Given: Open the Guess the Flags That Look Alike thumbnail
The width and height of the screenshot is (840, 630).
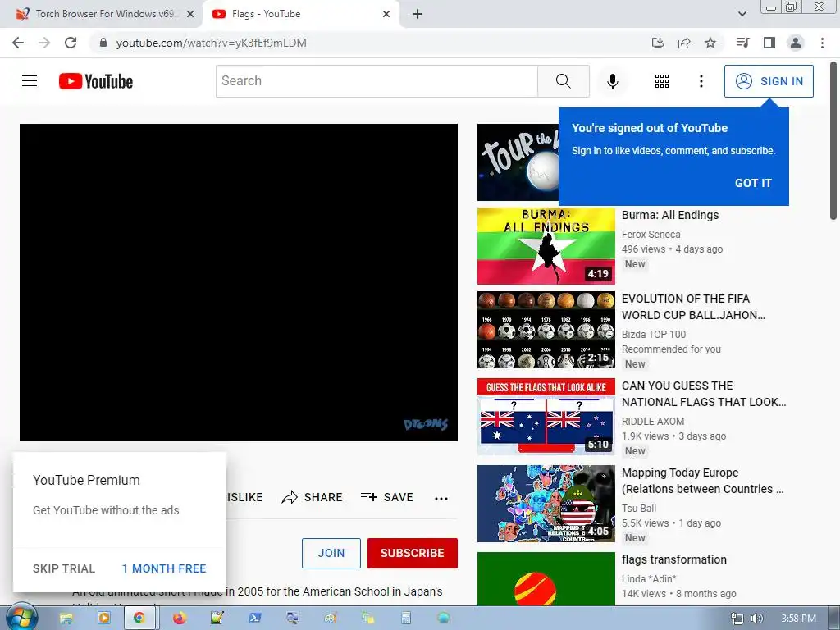Looking at the screenshot, I should click(546, 417).
